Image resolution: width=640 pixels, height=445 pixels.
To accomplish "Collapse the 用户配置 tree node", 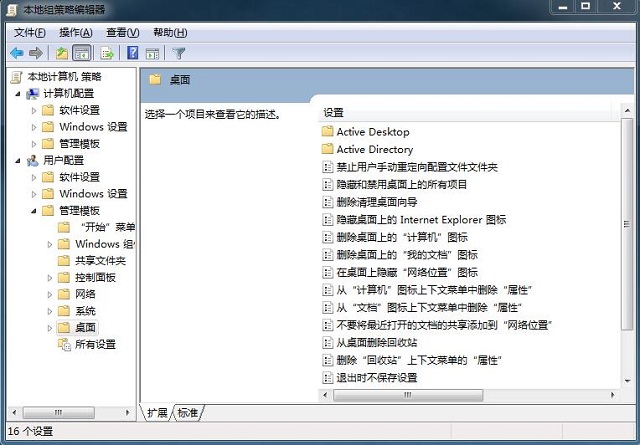I will pos(18,161).
